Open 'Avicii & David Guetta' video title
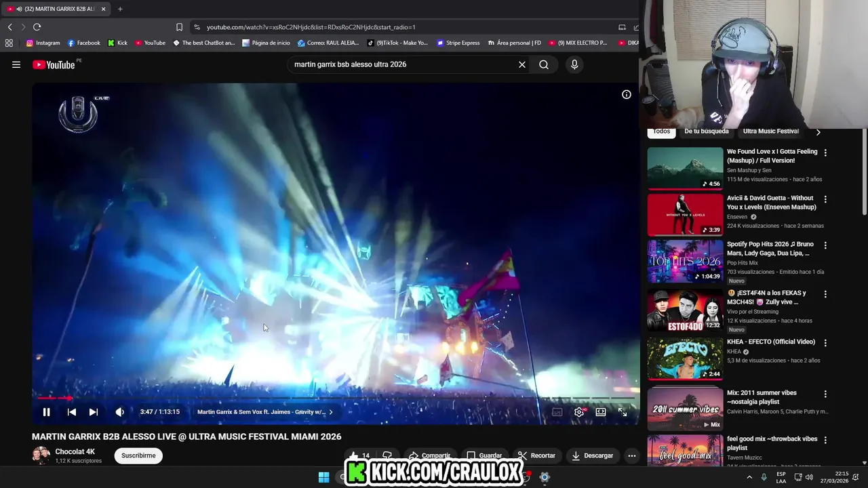 772,203
